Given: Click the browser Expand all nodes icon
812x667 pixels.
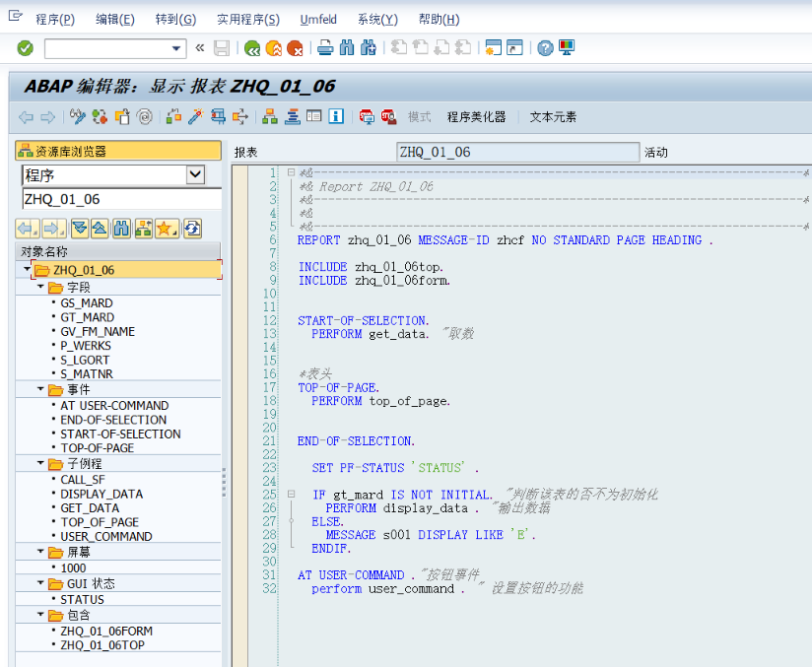Looking at the screenshot, I should pyautogui.click(x=79, y=229).
